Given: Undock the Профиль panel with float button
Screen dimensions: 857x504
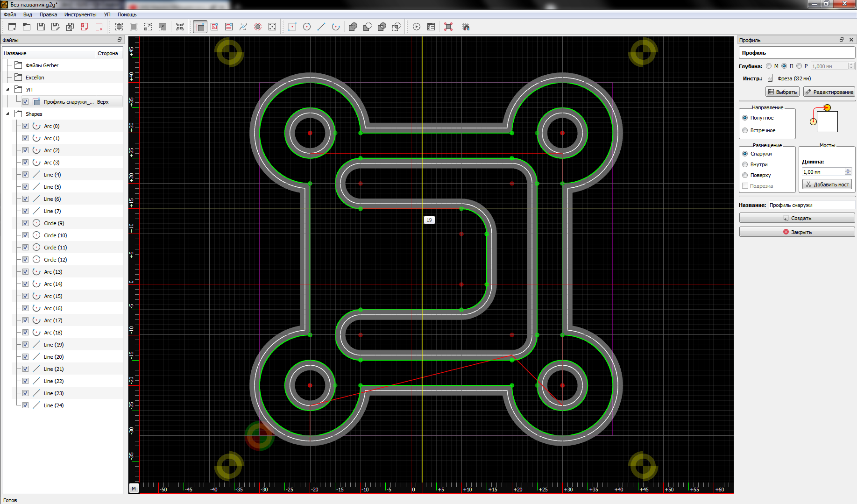Looking at the screenshot, I should pos(842,40).
